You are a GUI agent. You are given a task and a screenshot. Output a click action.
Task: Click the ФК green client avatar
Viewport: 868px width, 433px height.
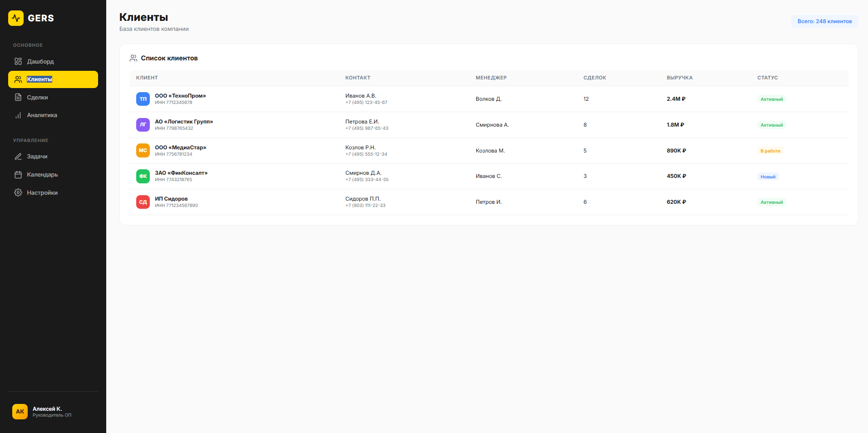coord(143,176)
